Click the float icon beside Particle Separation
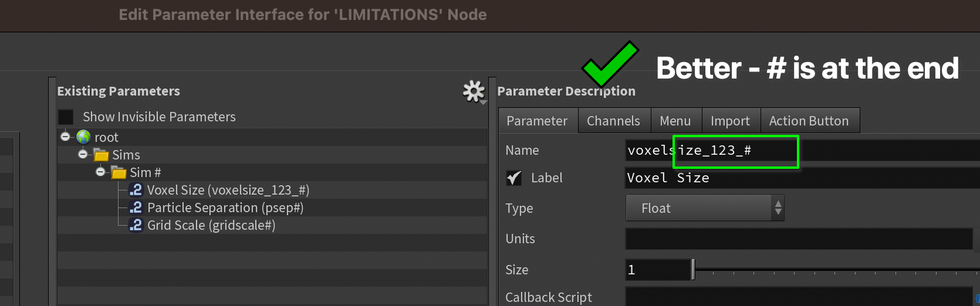980x306 pixels. coord(136,208)
